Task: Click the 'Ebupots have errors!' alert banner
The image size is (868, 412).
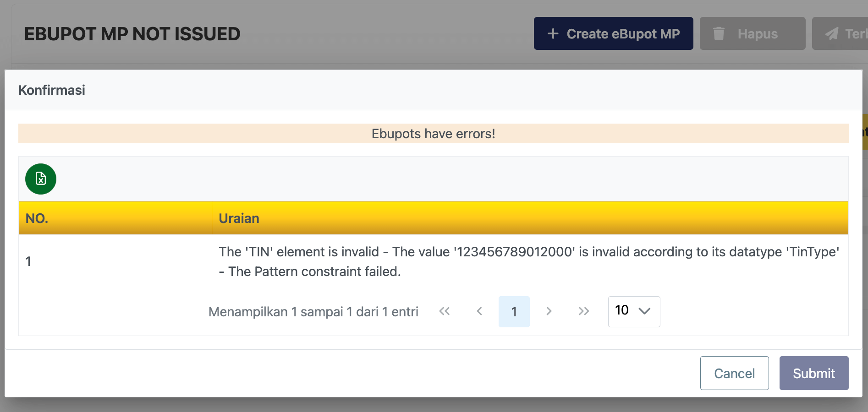Action: coord(433,134)
